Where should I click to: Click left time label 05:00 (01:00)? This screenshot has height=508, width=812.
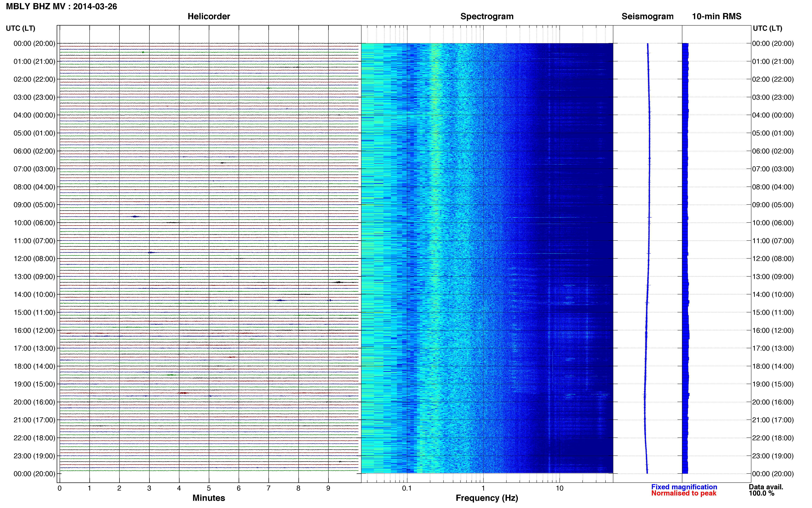[34, 133]
